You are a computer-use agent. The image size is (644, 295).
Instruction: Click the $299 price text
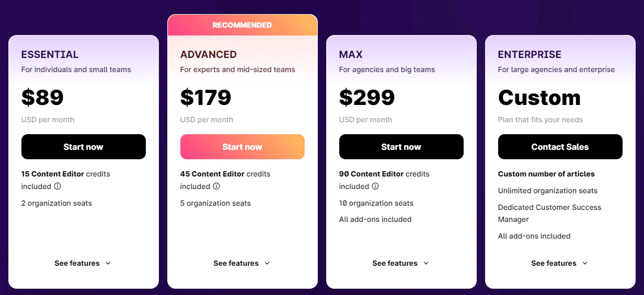click(x=367, y=98)
